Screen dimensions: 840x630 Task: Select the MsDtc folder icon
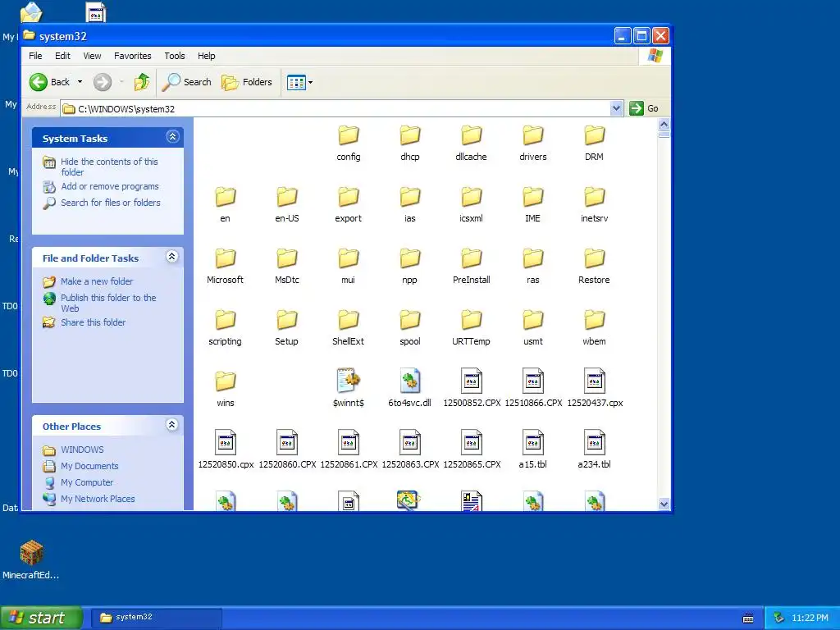pos(286,258)
